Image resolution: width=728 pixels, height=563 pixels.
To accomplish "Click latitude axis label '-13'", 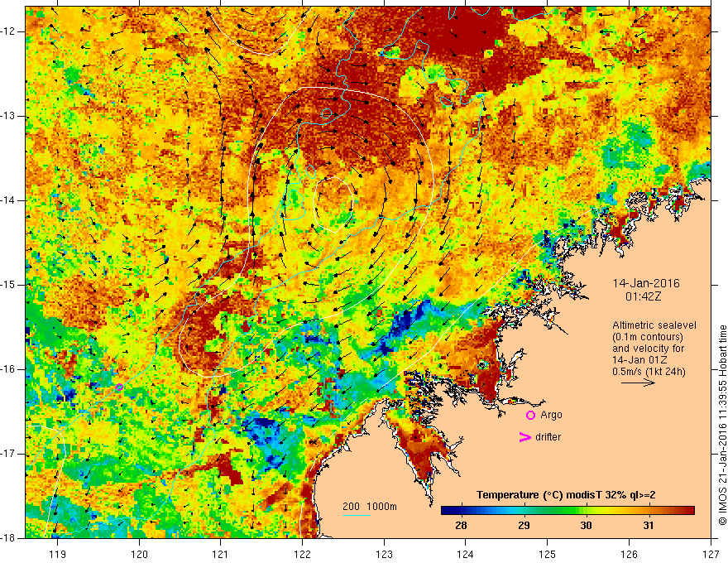I will click(9, 116).
